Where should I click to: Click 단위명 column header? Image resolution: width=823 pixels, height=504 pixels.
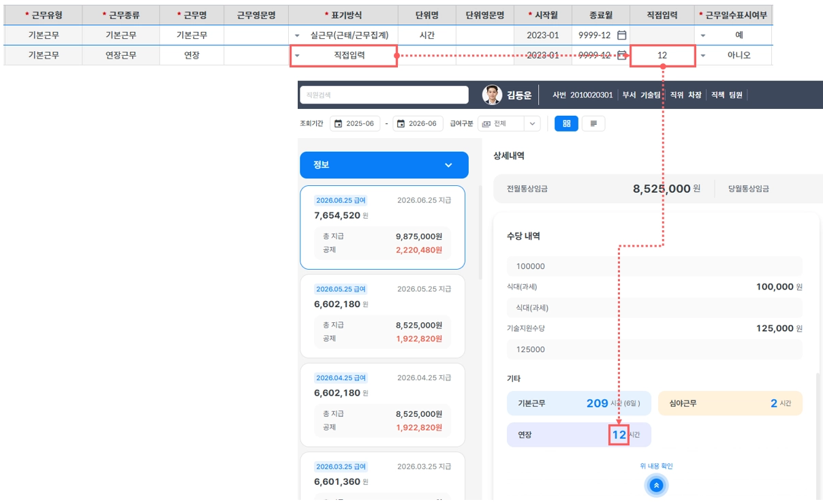[x=426, y=14]
